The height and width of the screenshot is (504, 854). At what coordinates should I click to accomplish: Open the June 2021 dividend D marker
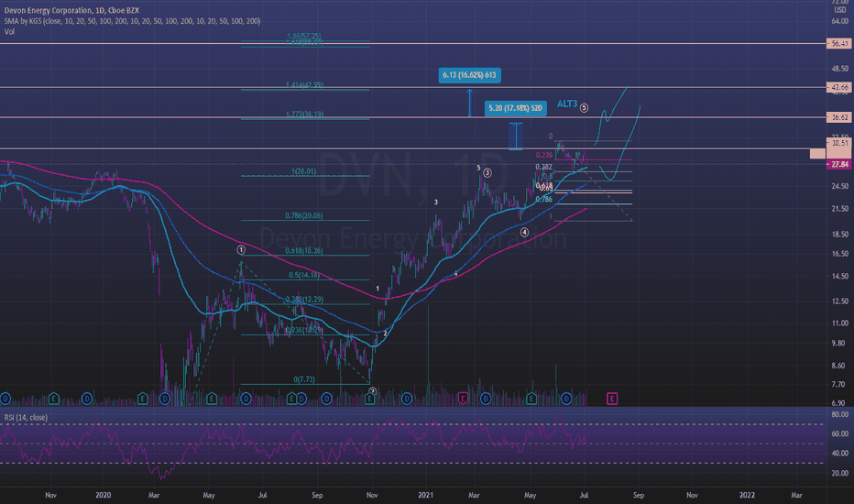pos(566,399)
